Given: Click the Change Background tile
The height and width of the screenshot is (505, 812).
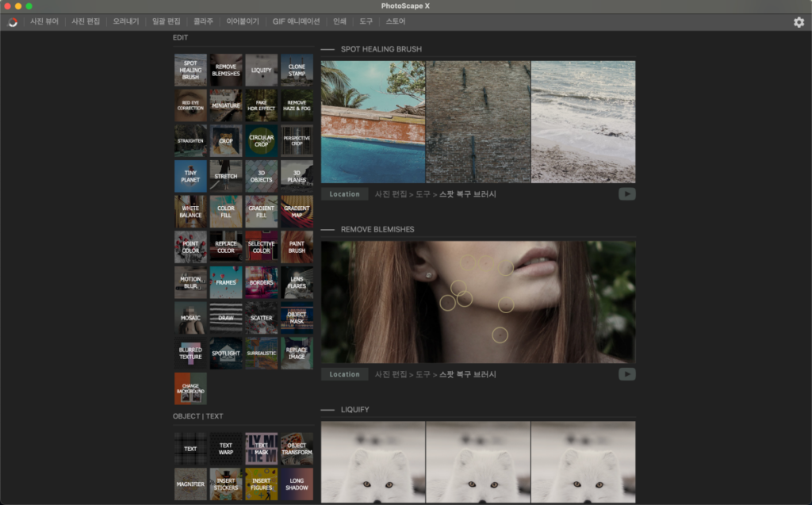Looking at the screenshot, I should [190, 388].
